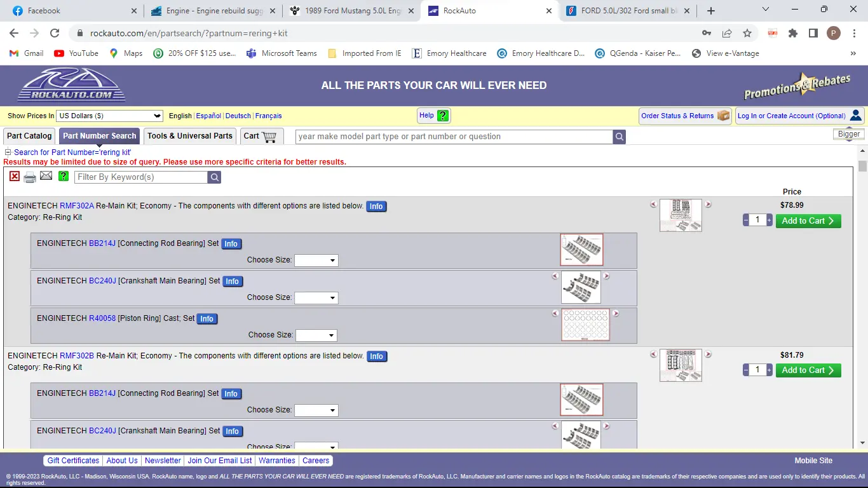
Task: Show next image for first R40058 piston ring
Action: tap(615, 313)
